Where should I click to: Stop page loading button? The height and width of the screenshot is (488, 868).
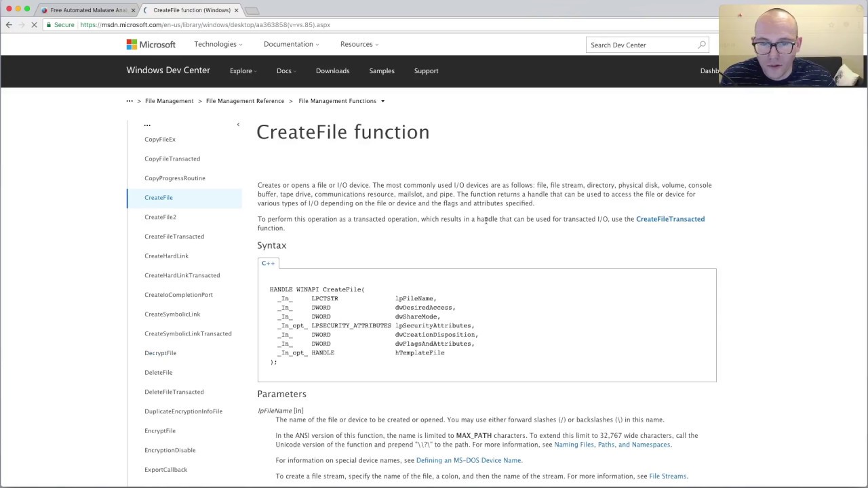(x=34, y=24)
